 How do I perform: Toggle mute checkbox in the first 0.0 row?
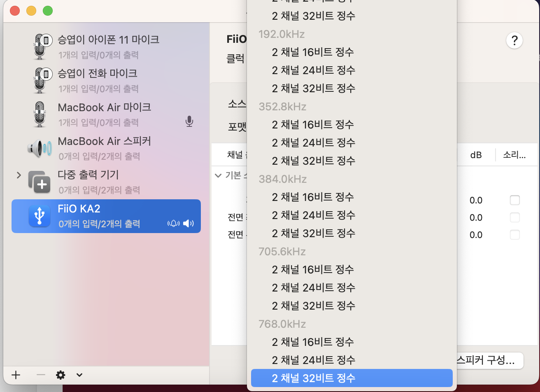pos(515,200)
